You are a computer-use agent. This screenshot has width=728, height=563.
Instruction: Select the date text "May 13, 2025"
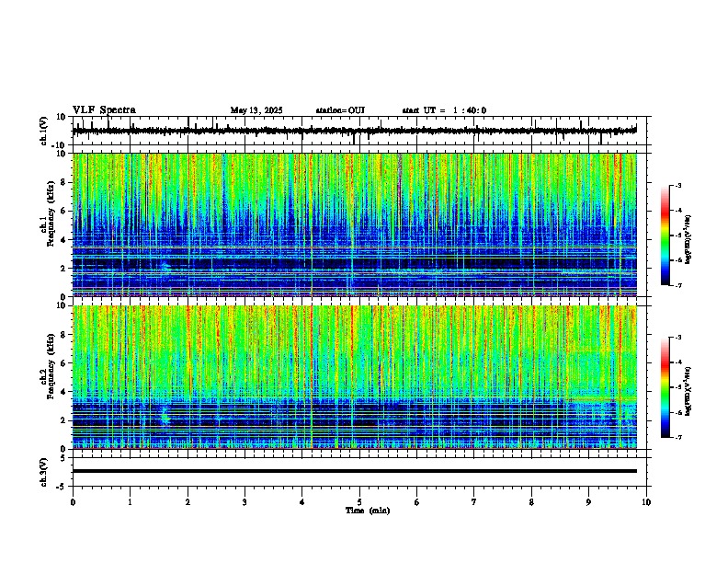(x=256, y=110)
